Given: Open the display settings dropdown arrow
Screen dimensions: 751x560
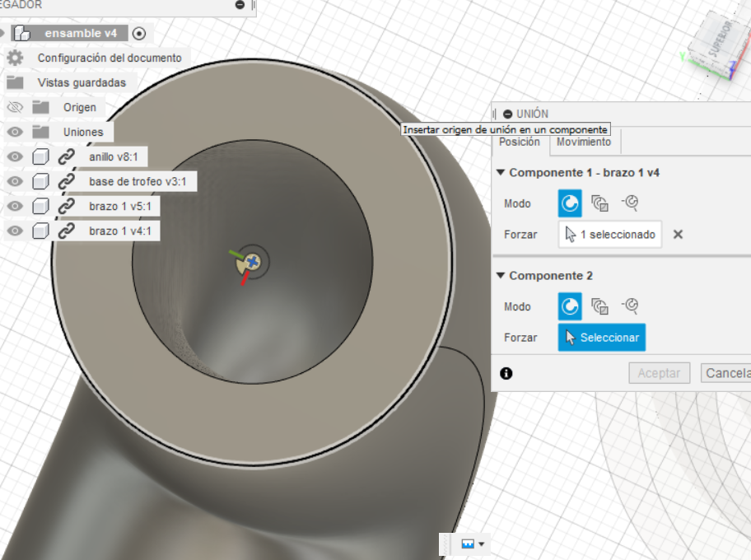Looking at the screenshot, I should (x=482, y=544).
